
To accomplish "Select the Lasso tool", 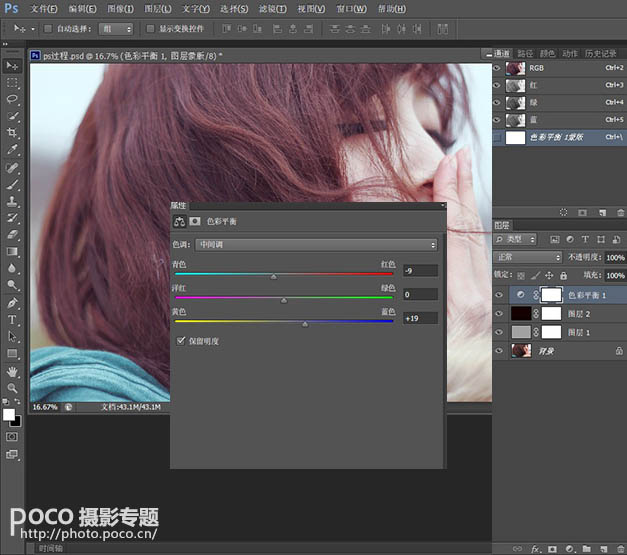I will click(13, 99).
